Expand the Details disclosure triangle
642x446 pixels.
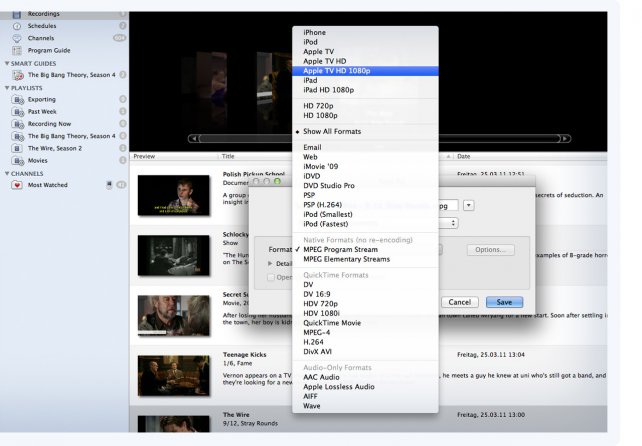pos(270,263)
